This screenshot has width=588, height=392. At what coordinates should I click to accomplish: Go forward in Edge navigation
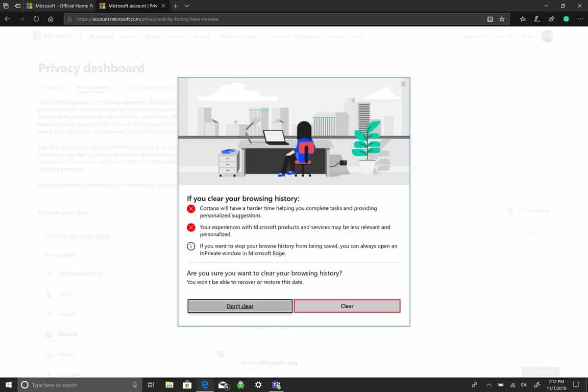click(22, 19)
